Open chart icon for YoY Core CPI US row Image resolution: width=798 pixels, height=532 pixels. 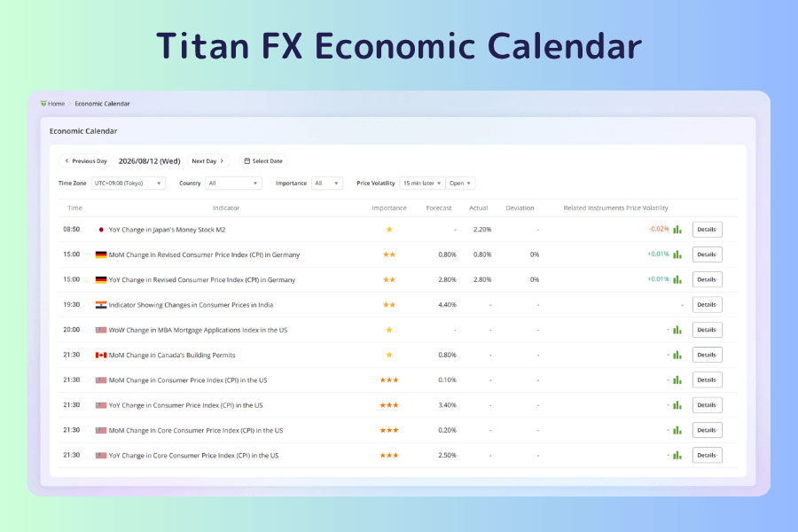click(x=677, y=455)
